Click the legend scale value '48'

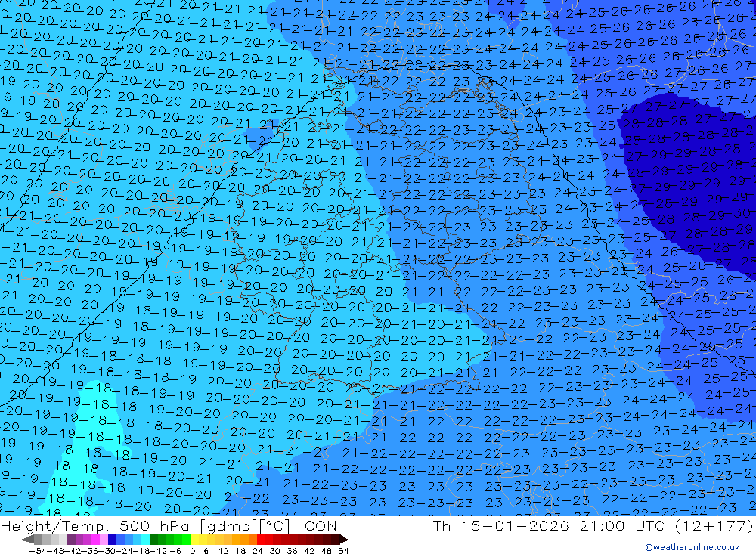point(327,551)
